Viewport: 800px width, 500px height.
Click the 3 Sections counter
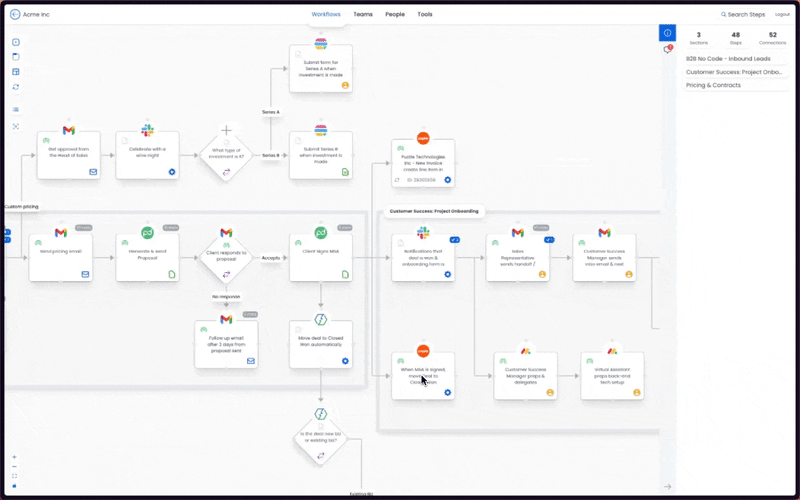click(698, 38)
